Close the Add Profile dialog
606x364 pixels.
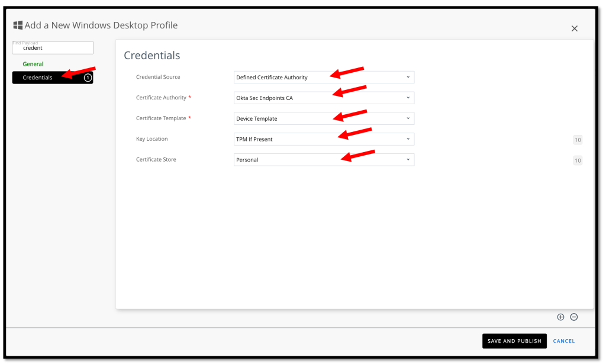(574, 28)
